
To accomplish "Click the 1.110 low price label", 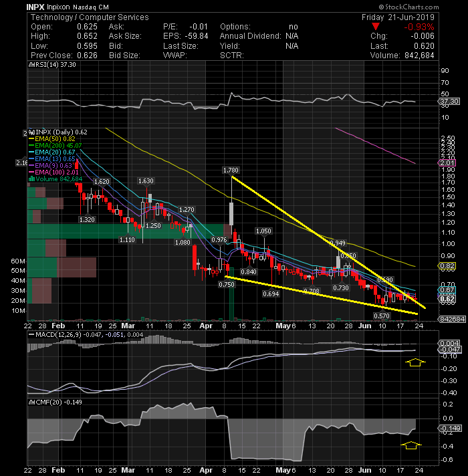I will [x=127, y=240].
